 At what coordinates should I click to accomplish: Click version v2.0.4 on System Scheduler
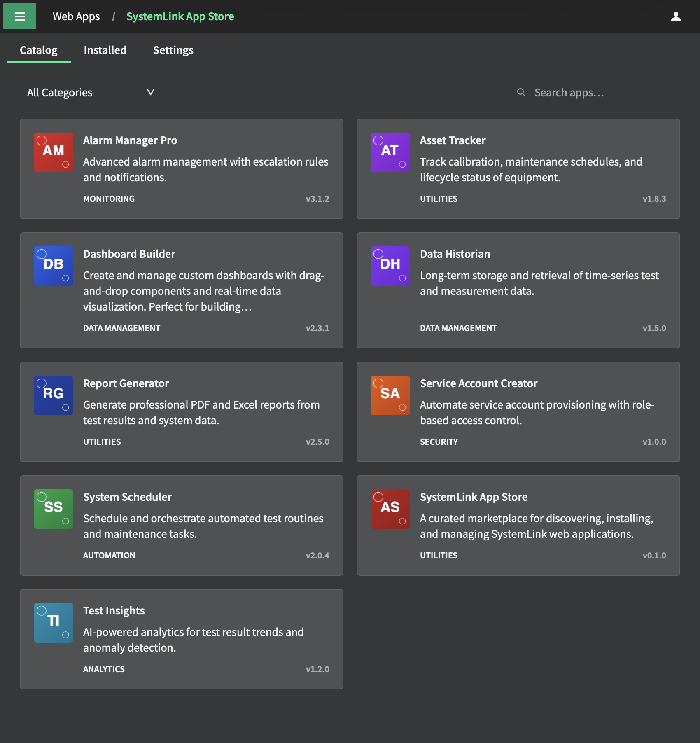[317, 556]
